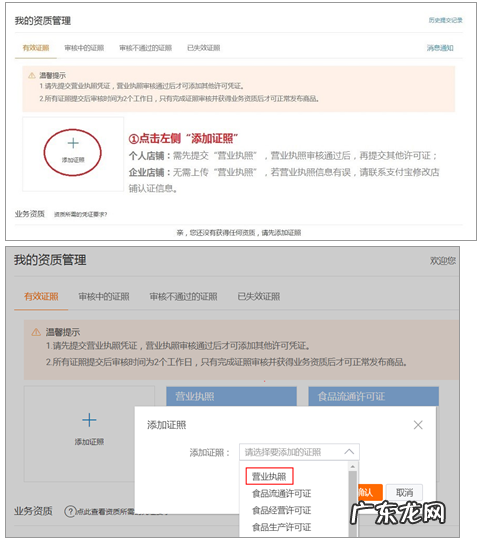Switch to 有效证照 tab in lower panel
The width and height of the screenshot is (484, 542).
(x=41, y=296)
